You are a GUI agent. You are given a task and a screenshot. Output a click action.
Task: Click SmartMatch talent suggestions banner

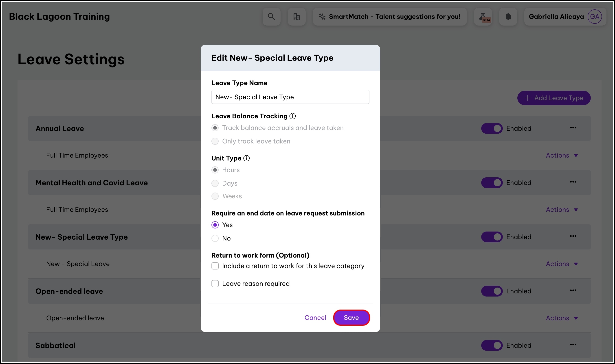coord(389,17)
